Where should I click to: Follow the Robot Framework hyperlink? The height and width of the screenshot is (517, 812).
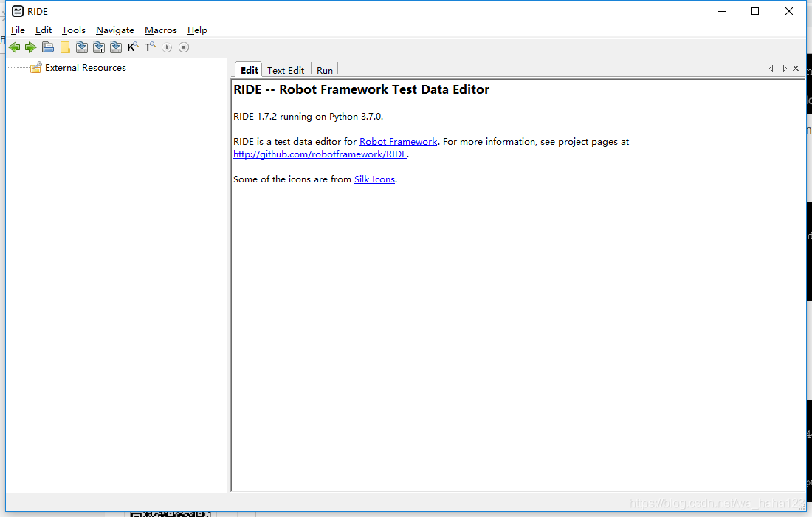[x=398, y=141]
